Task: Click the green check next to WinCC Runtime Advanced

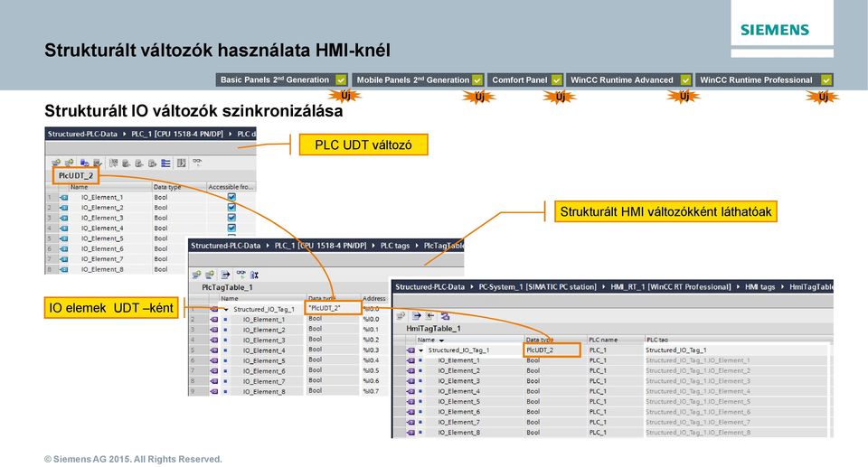Action: tap(685, 80)
